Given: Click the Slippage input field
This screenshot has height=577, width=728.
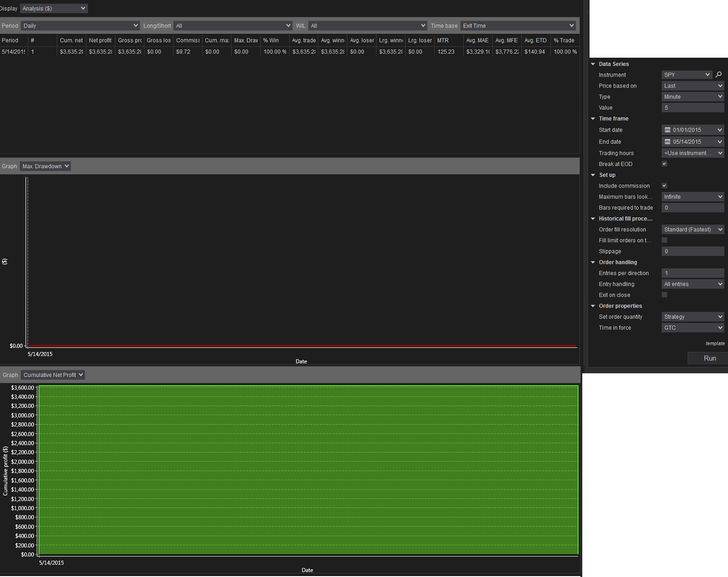Looking at the screenshot, I should 693,251.
